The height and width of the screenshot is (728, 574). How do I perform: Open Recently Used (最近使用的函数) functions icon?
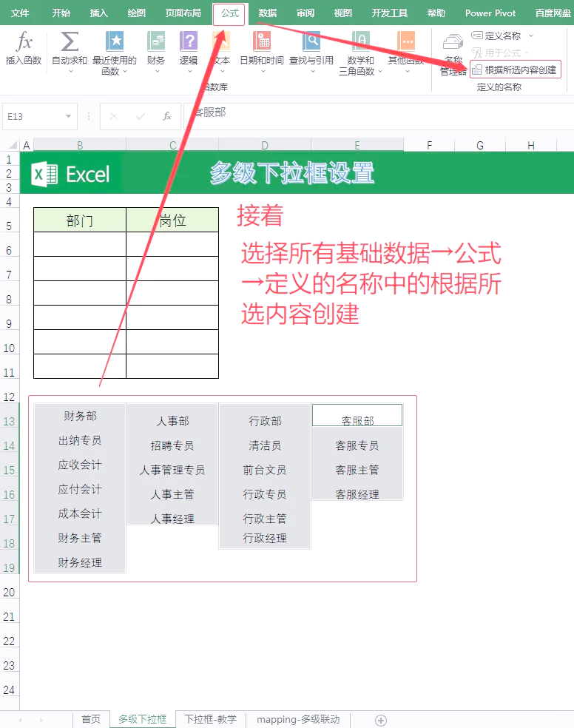coord(115,41)
